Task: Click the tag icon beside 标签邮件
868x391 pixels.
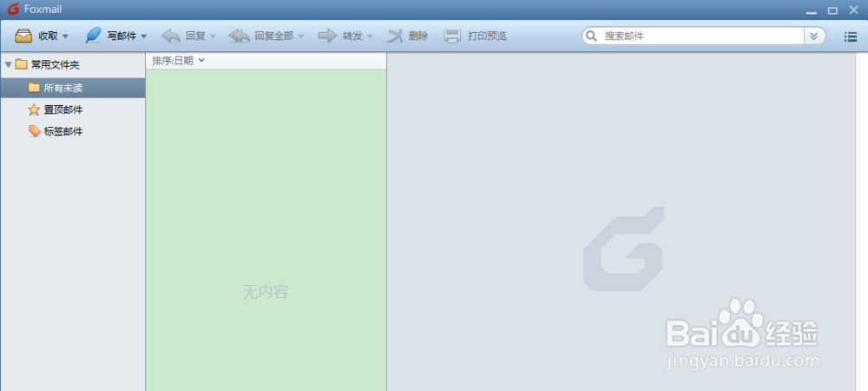Action: click(35, 131)
